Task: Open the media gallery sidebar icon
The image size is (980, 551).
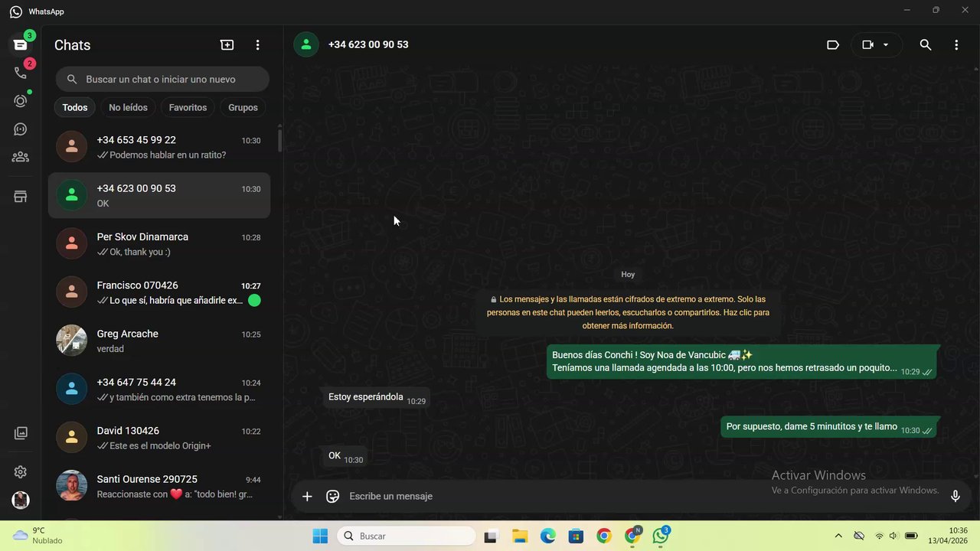Action: coord(21,433)
